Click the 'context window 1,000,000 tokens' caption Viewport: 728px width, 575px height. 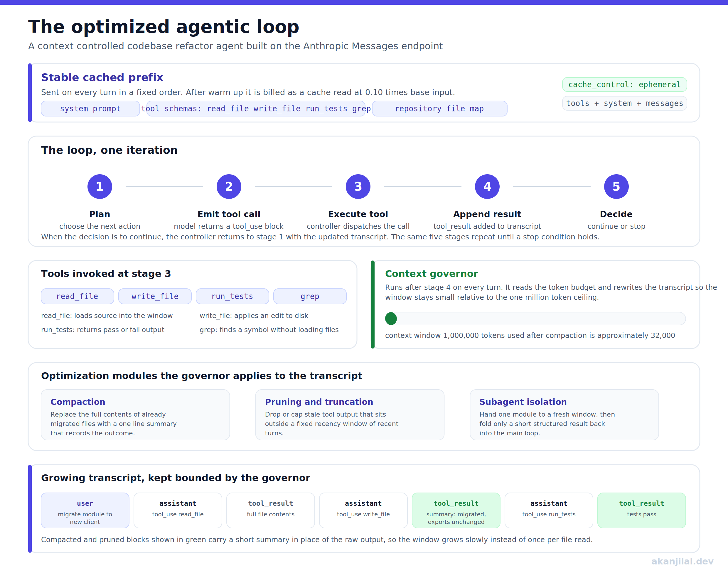tap(530, 335)
